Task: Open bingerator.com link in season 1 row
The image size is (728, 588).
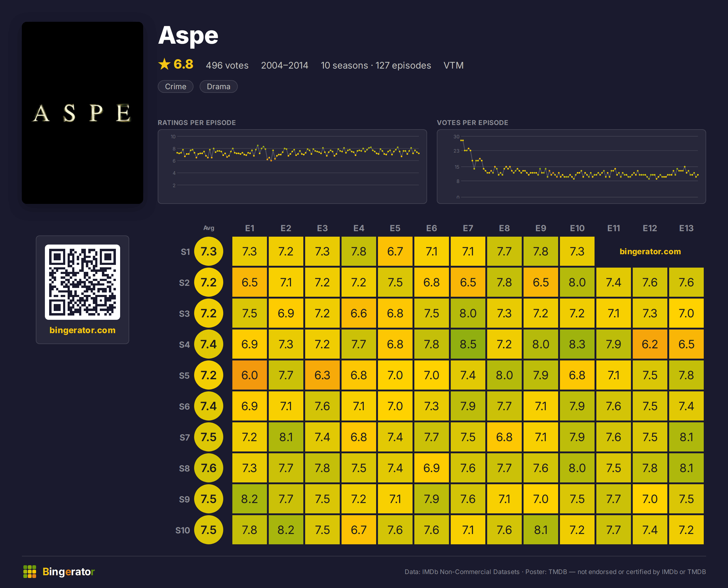Action: point(650,252)
